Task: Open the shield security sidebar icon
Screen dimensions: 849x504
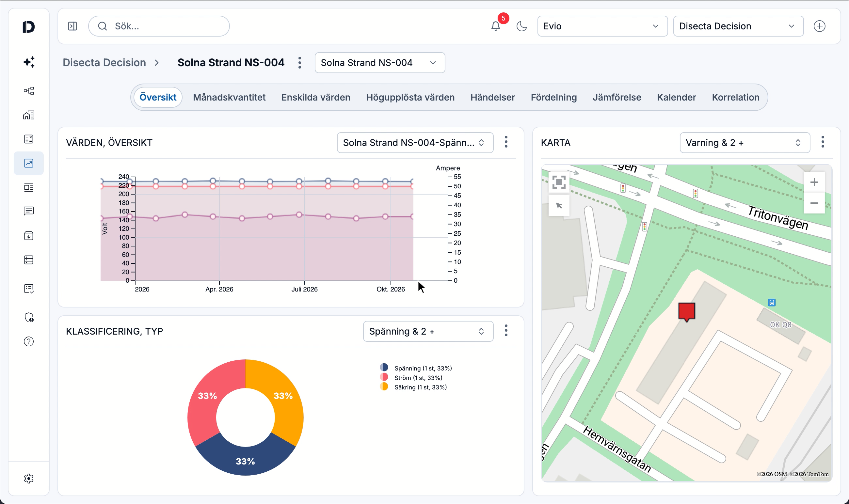Action: [x=29, y=318]
